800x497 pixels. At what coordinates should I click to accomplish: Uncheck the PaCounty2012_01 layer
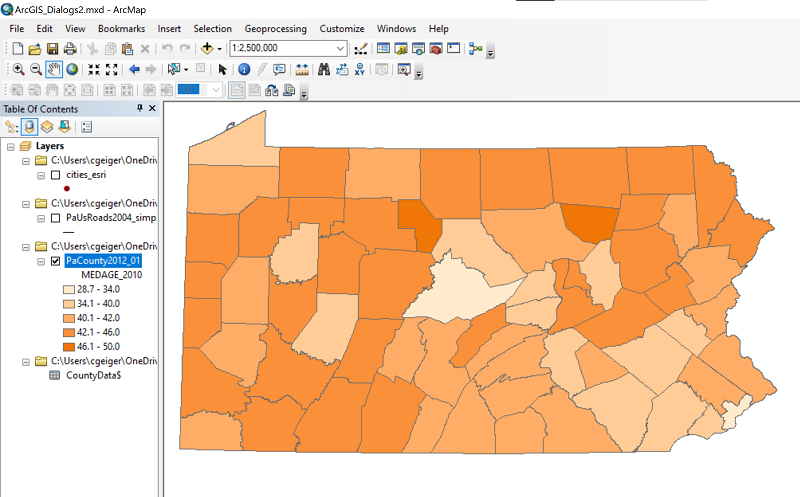click(x=56, y=261)
